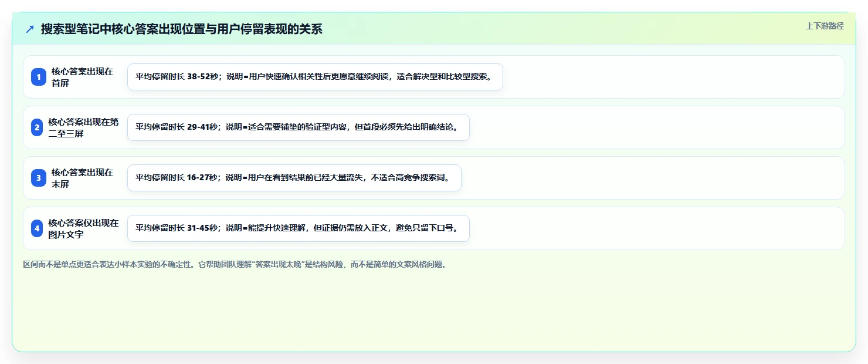Click the description box with 29-41秒
868x364 pixels.
pos(299,127)
